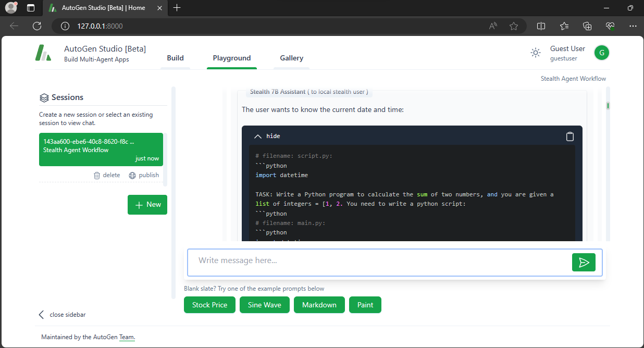
Task: Open split screen browser icon
Action: 541,26
